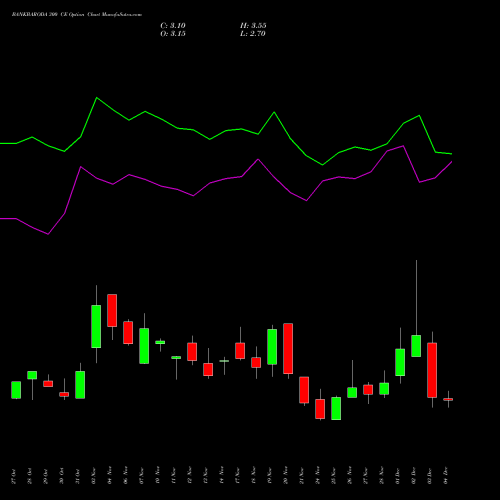Select the high value H: 3.55

[x=253, y=26]
